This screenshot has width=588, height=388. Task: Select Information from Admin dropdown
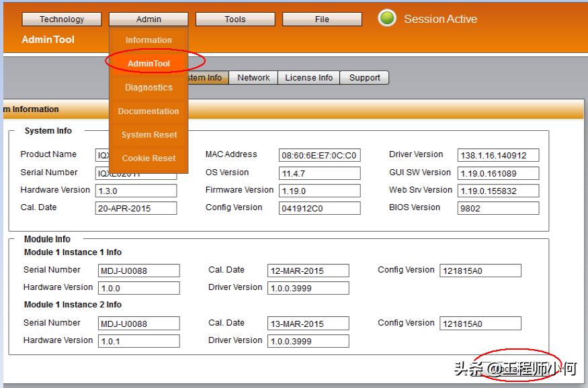tap(149, 40)
